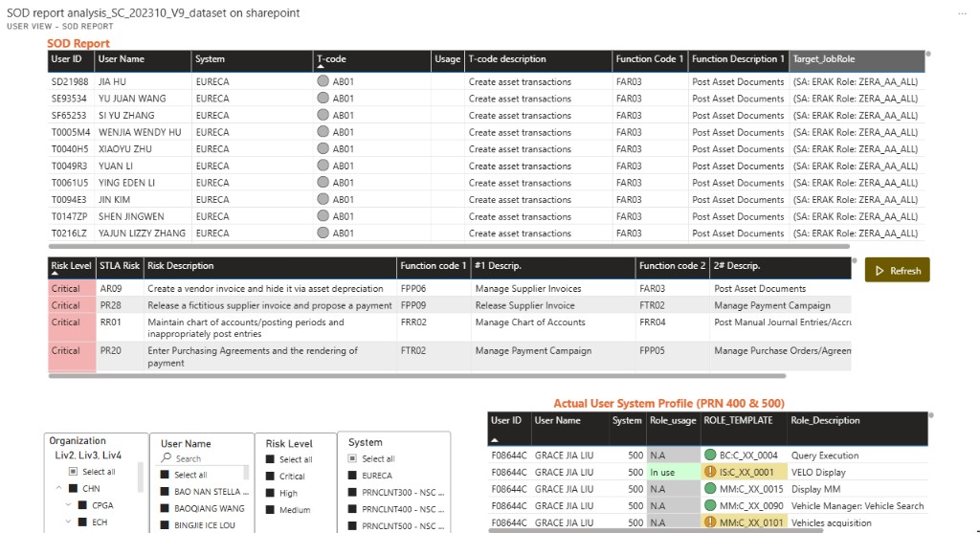This screenshot has height=533, width=980.
Task: Select the RR01 risk row
Action: [x=449, y=327]
